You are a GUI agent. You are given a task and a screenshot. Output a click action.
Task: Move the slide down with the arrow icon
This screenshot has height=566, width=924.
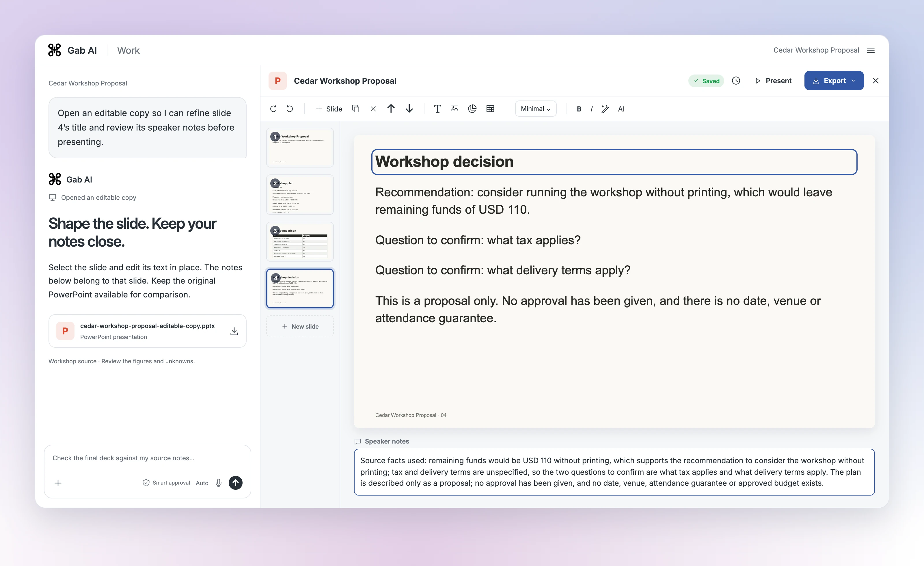(409, 109)
